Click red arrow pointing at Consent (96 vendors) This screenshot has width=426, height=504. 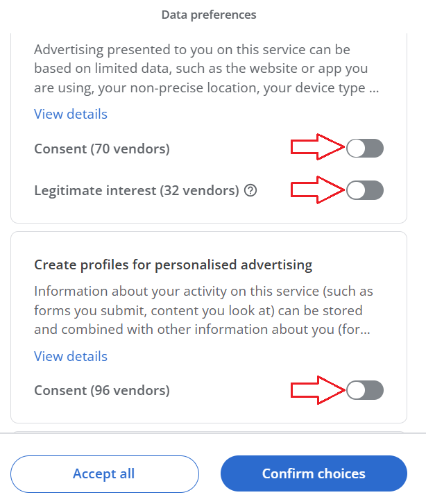pyautogui.click(x=318, y=390)
